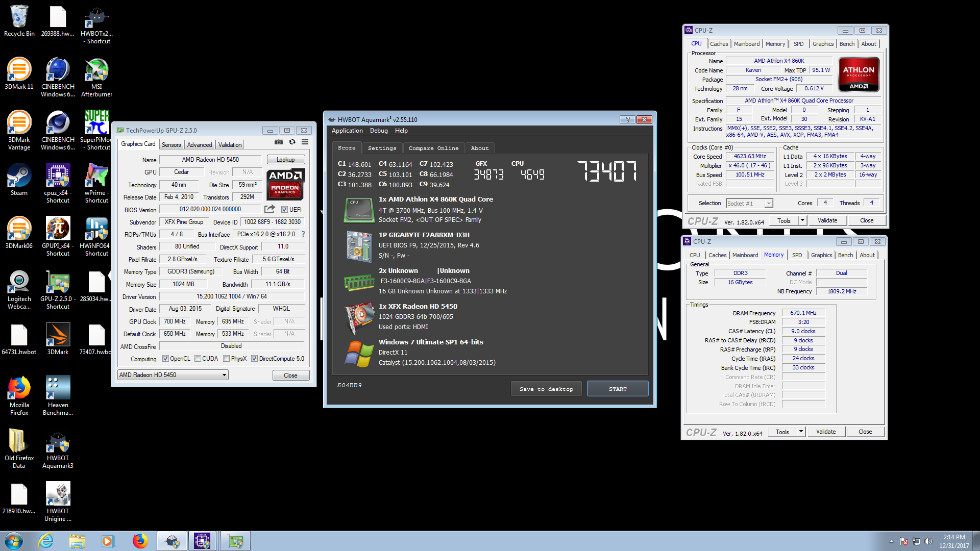980x551 pixels.
Task: Launch Mozilla Firefox desktop icon
Action: (19, 396)
